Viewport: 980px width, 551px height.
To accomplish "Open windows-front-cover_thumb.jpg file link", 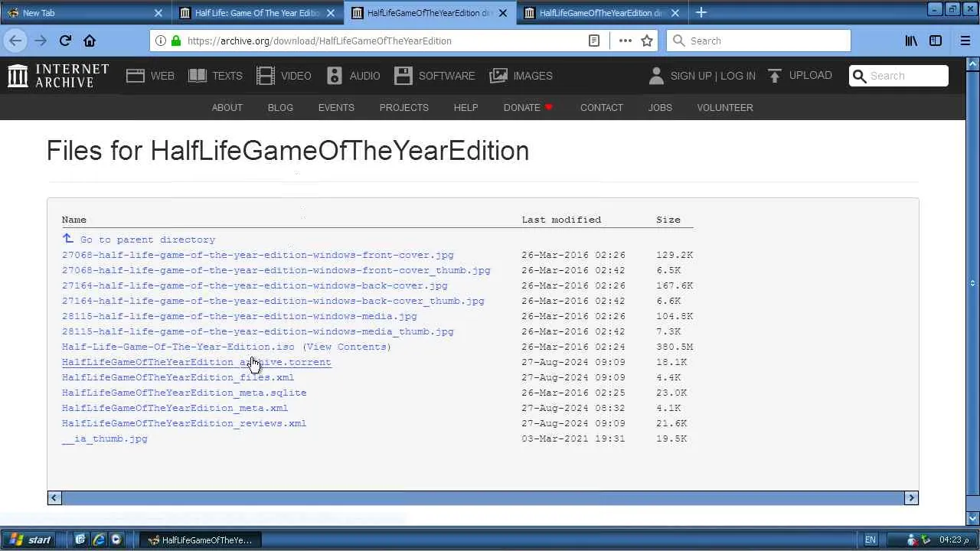I will pyautogui.click(x=276, y=270).
